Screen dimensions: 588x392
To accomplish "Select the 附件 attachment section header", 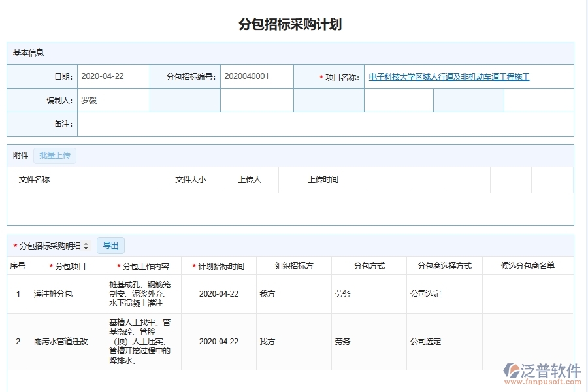I will coord(20,155).
